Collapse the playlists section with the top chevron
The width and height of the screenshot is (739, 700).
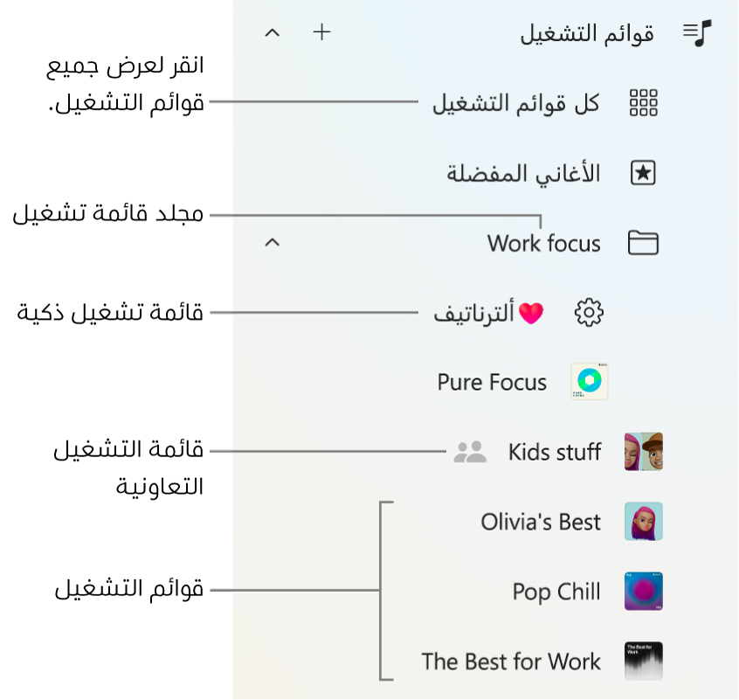coord(272,32)
